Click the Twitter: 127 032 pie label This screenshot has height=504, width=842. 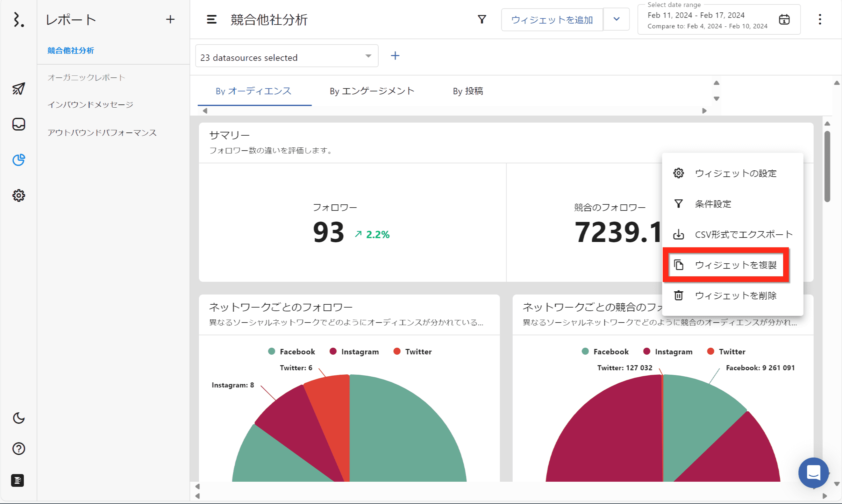pos(624,368)
